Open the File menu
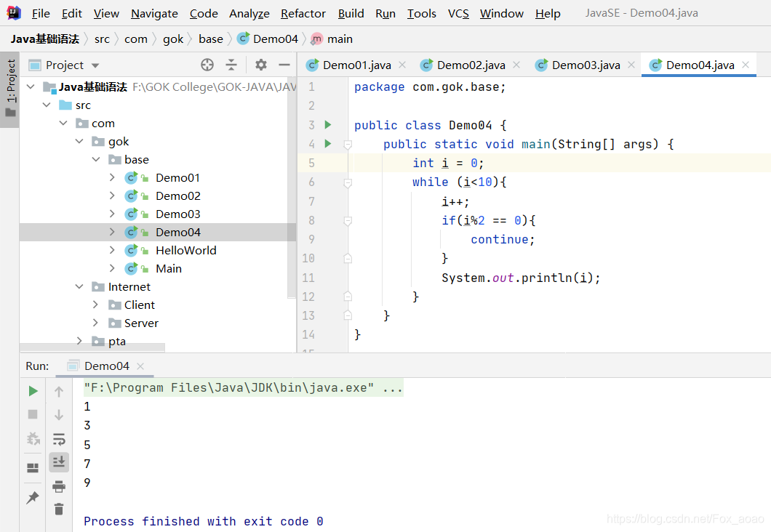The height and width of the screenshot is (532, 771). pyautogui.click(x=41, y=13)
